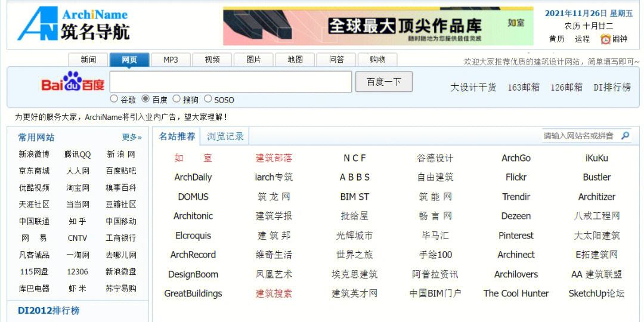This screenshot has height=322, width=644.
Task: Open the DesignBoom link
Action: [193, 274]
